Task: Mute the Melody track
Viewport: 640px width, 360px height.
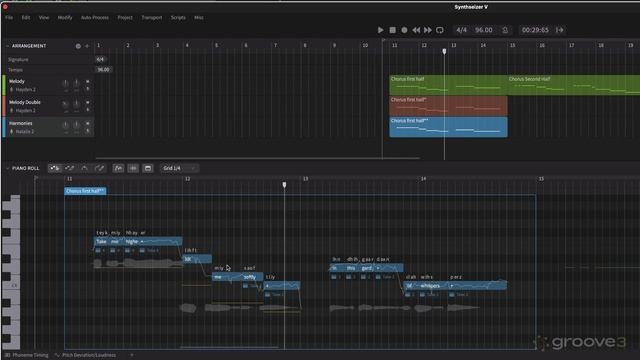Action: tap(87, 81)
